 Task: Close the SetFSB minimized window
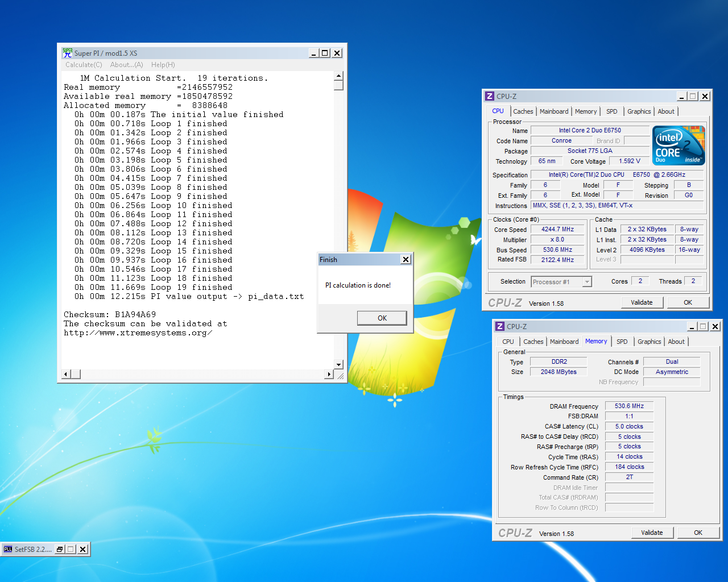coord(82,549)
